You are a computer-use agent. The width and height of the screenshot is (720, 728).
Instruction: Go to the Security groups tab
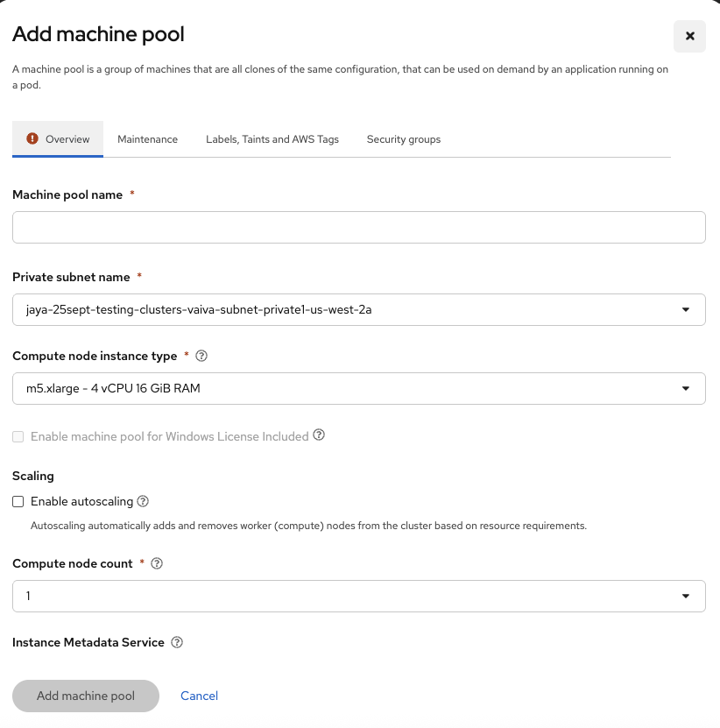click(x=404, y=139)
